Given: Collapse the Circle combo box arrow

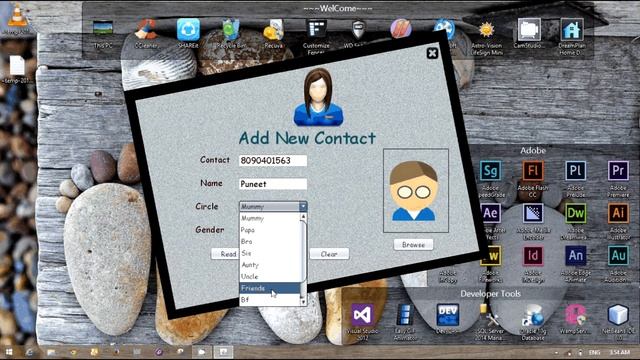Looking at the screenshot, I should (303, 207).
